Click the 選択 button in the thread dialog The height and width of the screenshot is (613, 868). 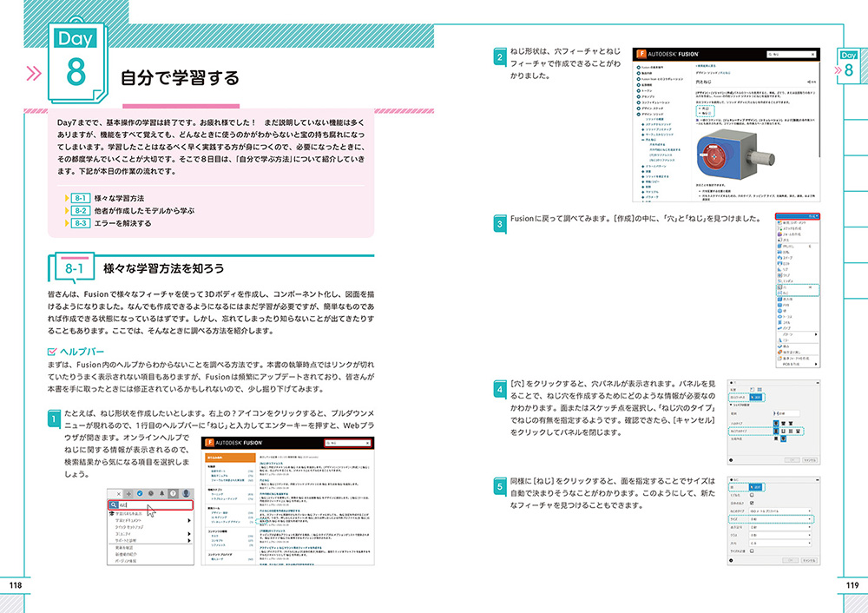pyautogui.click(x=756, y=487)
